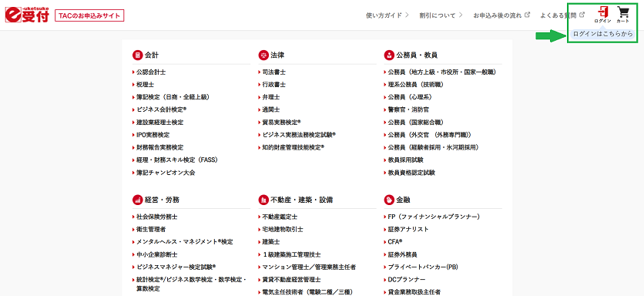Screen dimensions: 644x296
Task: Open 財務報告実務検定
Action: [160, 147]
